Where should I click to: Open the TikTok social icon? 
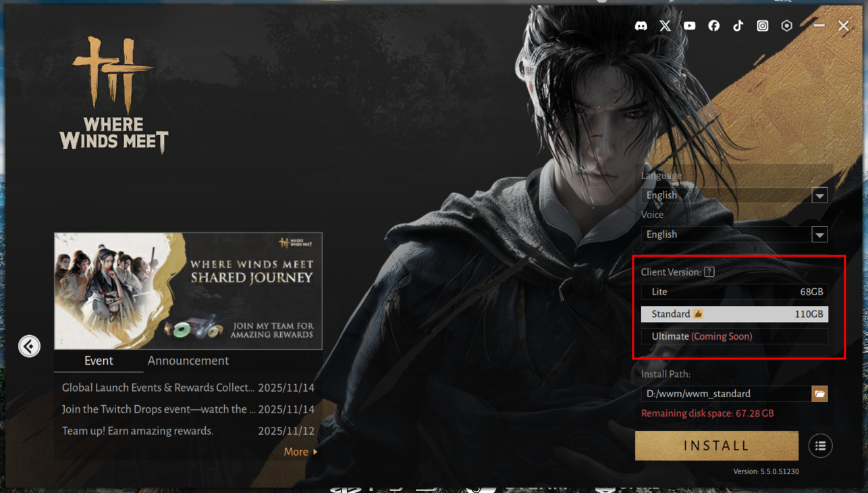(738, 26)
